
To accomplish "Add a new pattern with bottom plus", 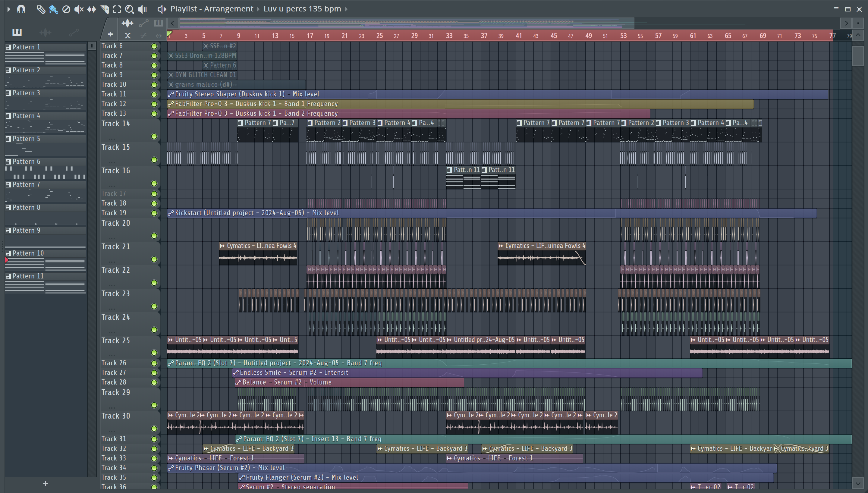I will pos(46,484).
